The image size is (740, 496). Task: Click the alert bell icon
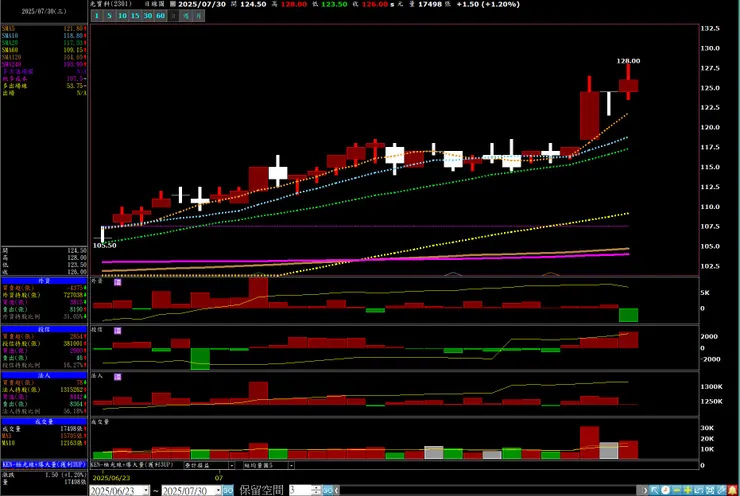(732, 490)
